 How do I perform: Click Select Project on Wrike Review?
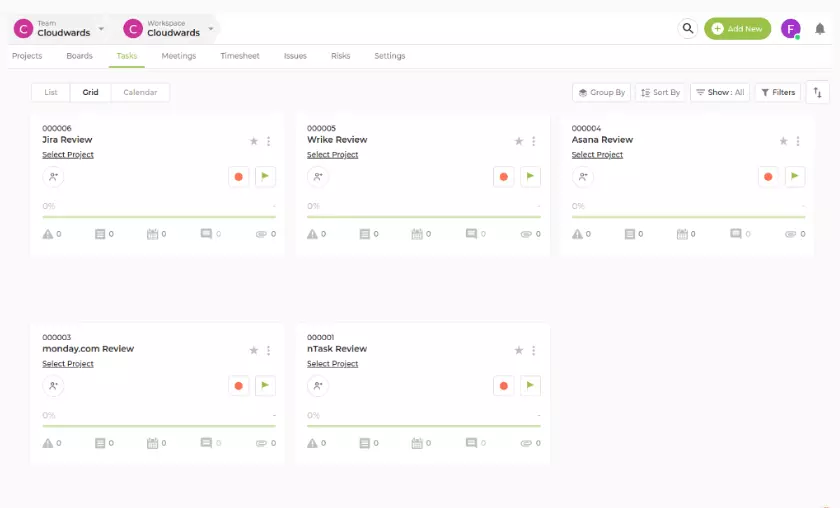(333, 155)
